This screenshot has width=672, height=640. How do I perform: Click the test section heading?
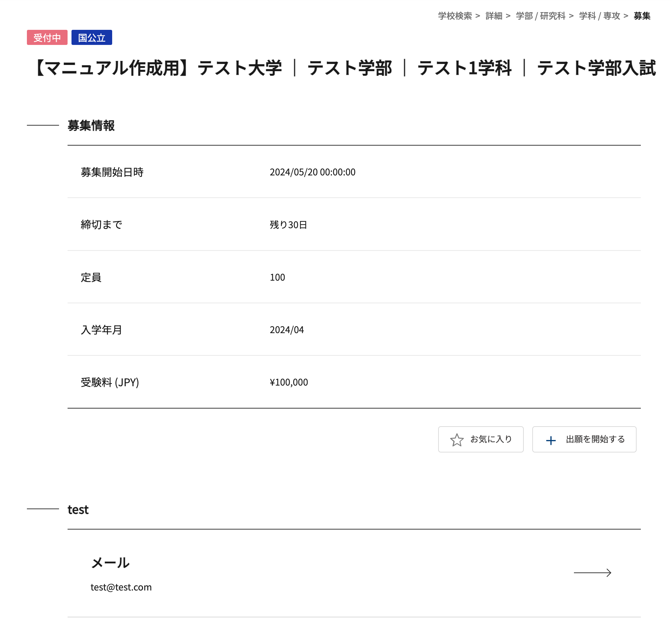click(x=78, y=509)
